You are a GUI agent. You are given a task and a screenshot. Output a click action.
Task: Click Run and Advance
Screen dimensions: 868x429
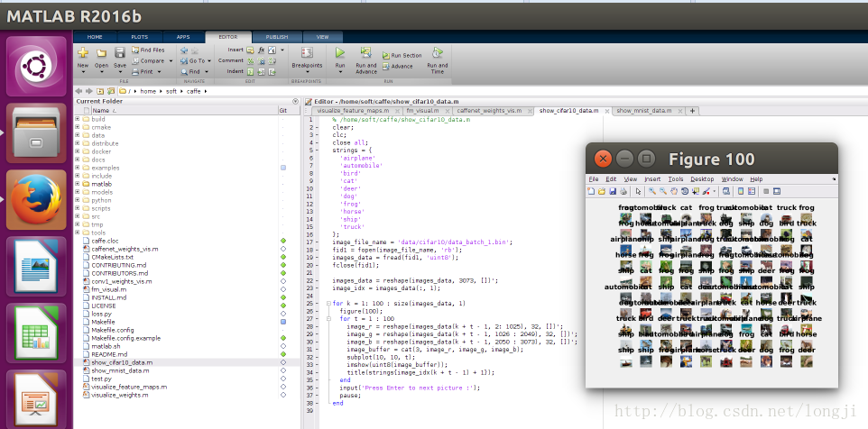[x=366, y=60]
